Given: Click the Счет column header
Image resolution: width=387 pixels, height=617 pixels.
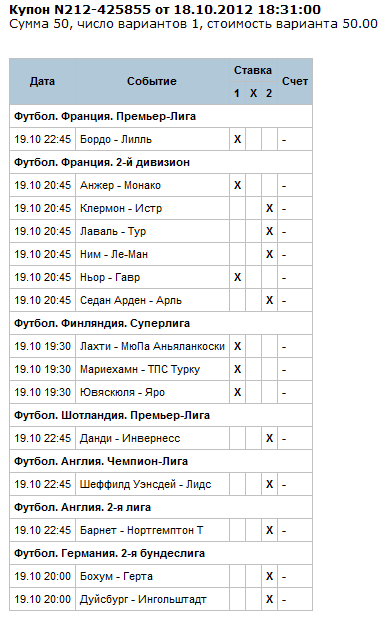Looking at the screenshot, I should [295, 81].
